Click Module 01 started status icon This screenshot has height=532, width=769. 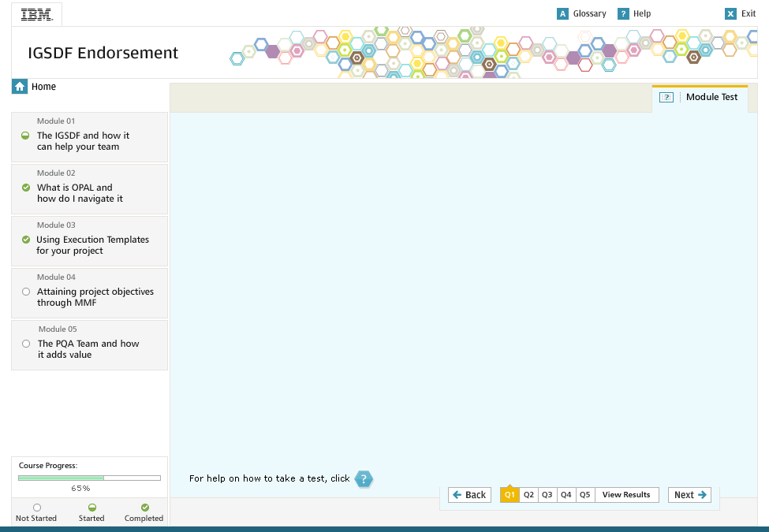click(x=25, y=136)
